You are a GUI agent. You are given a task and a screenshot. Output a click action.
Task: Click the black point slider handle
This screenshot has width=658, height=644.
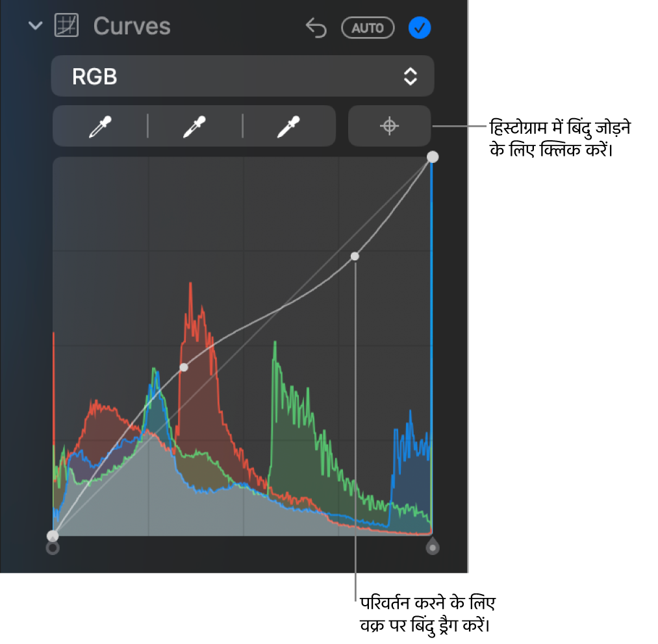point(53,548)
